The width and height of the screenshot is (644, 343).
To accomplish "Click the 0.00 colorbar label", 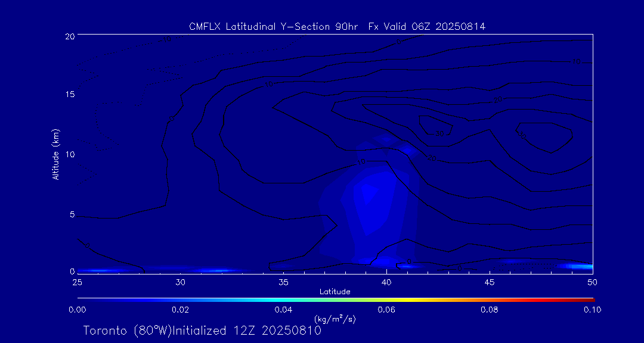I will point(78,310).
